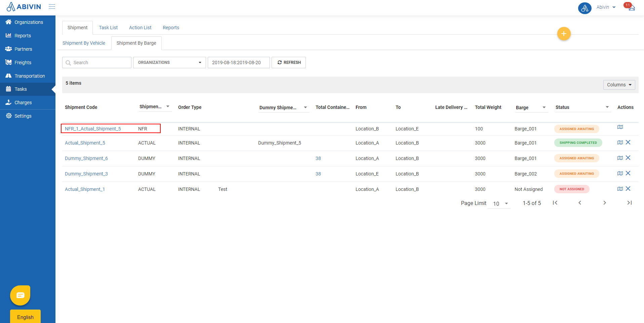The image size is (644, 323).
Task: Open the Dummy Shipment column filter dropdown
Action: (284, 108)
